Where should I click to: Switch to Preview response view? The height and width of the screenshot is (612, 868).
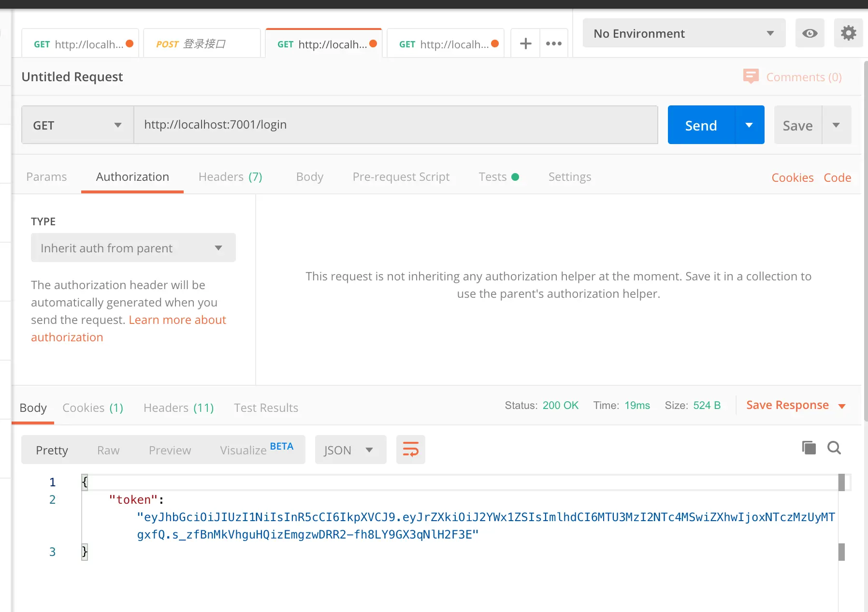tap(170, 450)
